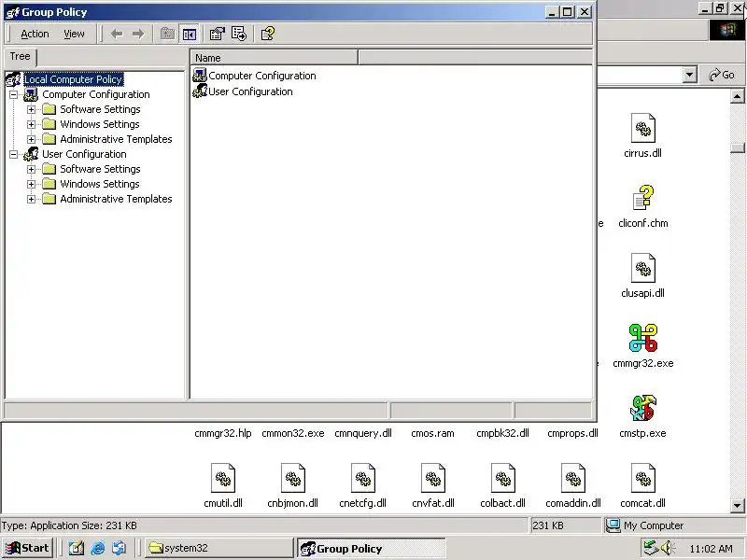Select the cmutil.dll file icon

(223, 478)
